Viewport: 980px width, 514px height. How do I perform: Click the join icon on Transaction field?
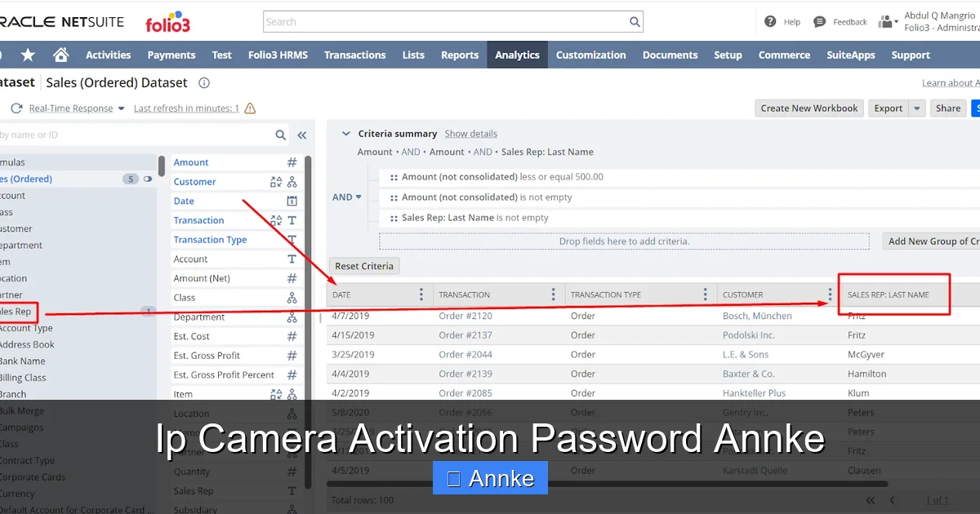tap(276, 220)
